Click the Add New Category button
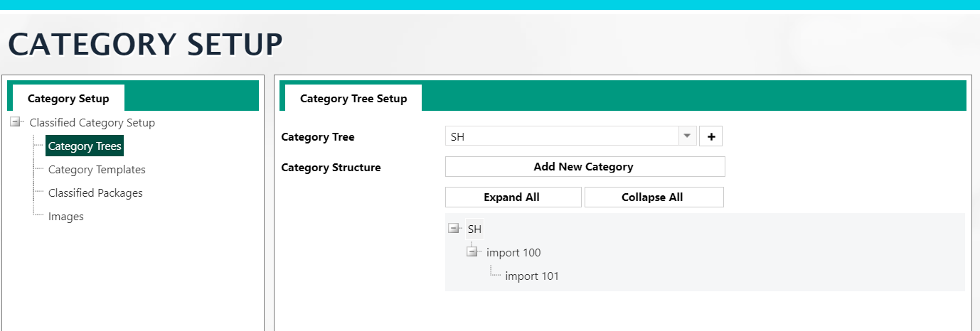This screenshot has height=331, width=980. pyautogui.click(x=585, y=167)
